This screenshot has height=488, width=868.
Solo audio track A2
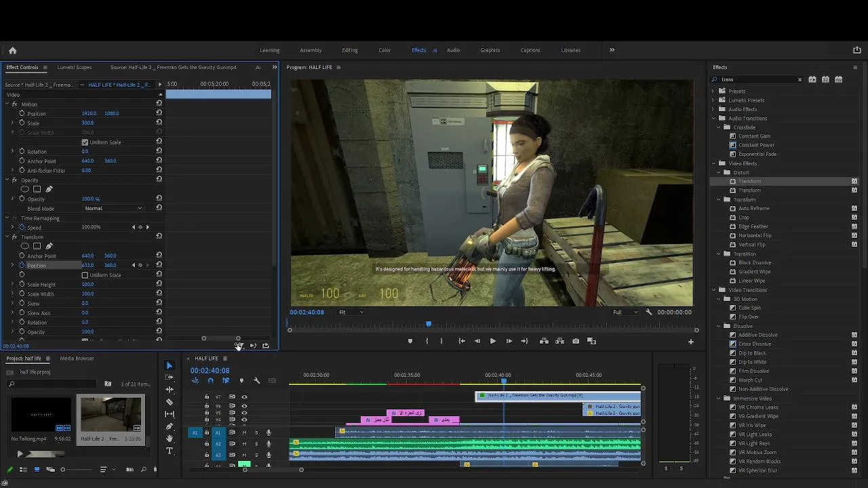[256, 444]
